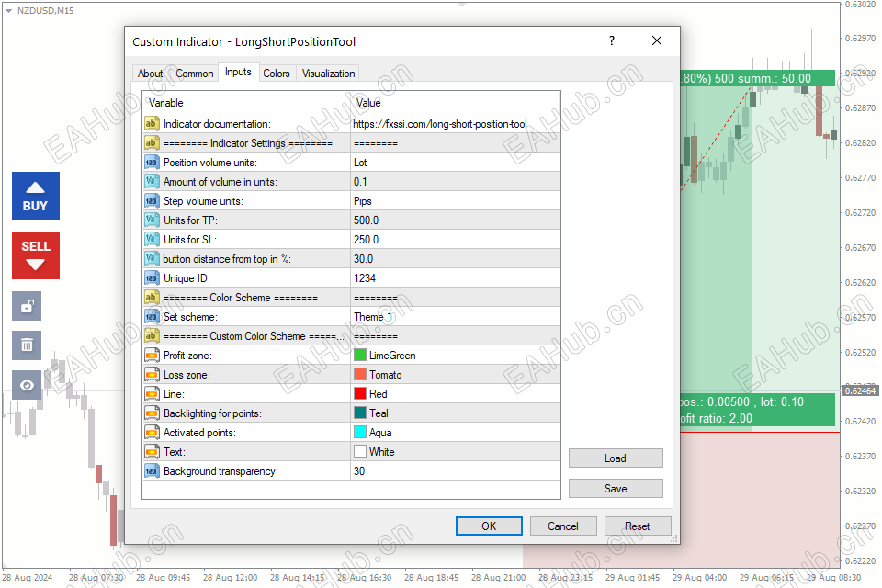Edit the 0.1 volume amount value
The width and height of the screenshot is (882, 588).
[455, 182]
